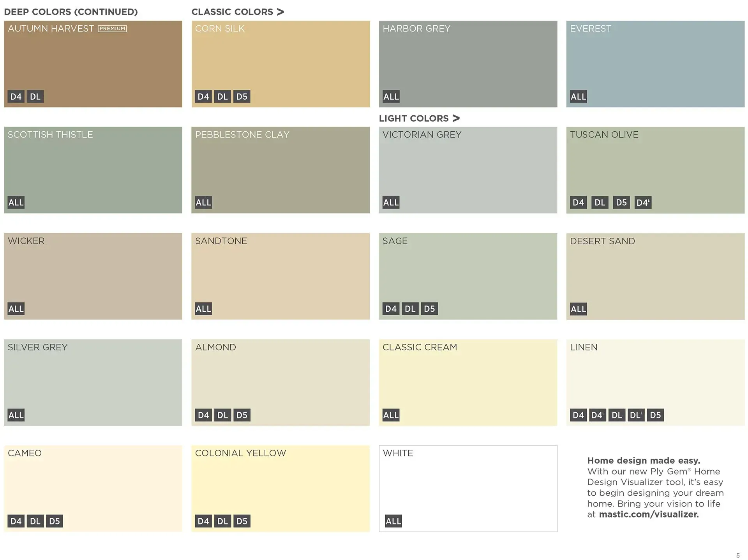The width and height of the screenshot is (748, 560).
Task: Select the D4L badge under Tuscan Olive
Action: coord(643,202)
